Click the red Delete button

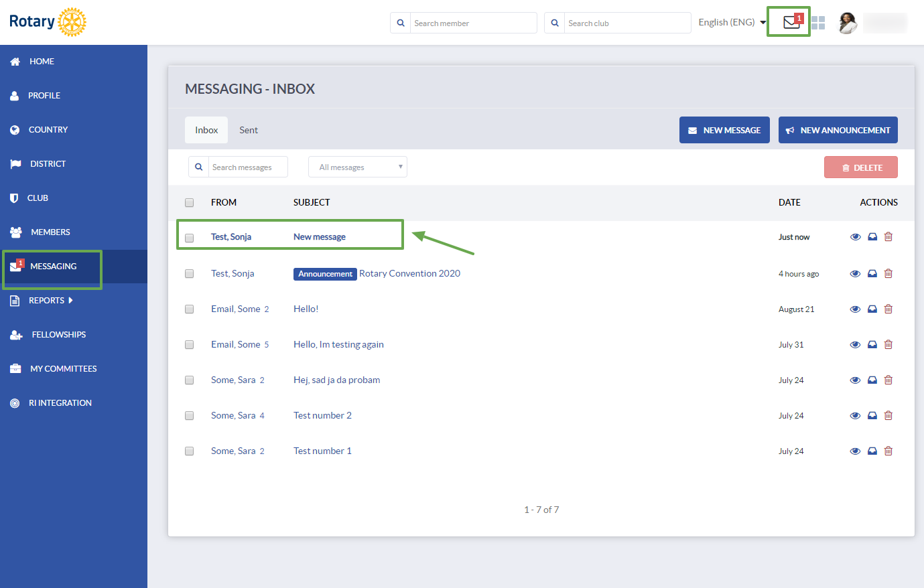point(861,167)
